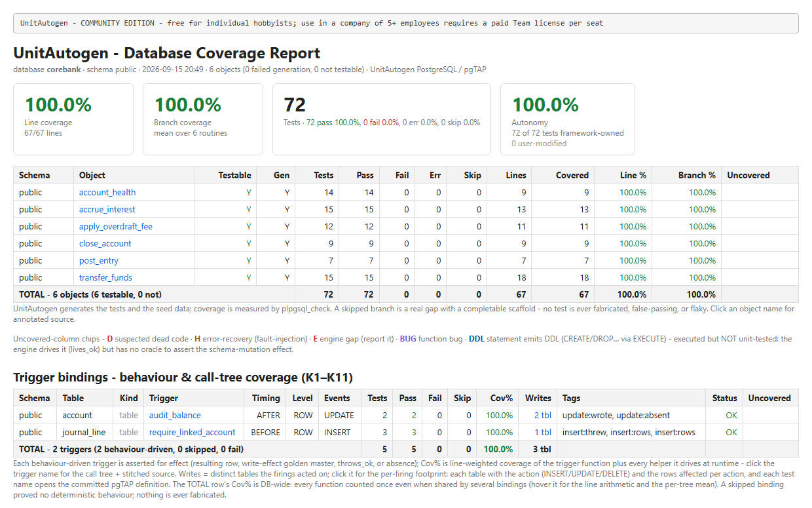The image size is (812, 508).
Task: Click the Branch % 100.0% for close_account
Action: coord(702,243)
